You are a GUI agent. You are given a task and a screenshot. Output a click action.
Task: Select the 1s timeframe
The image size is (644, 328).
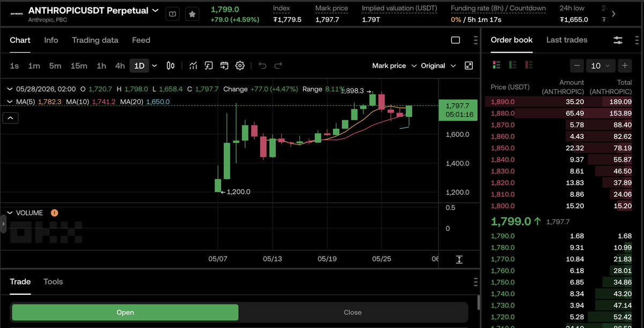tap(14, 65)
